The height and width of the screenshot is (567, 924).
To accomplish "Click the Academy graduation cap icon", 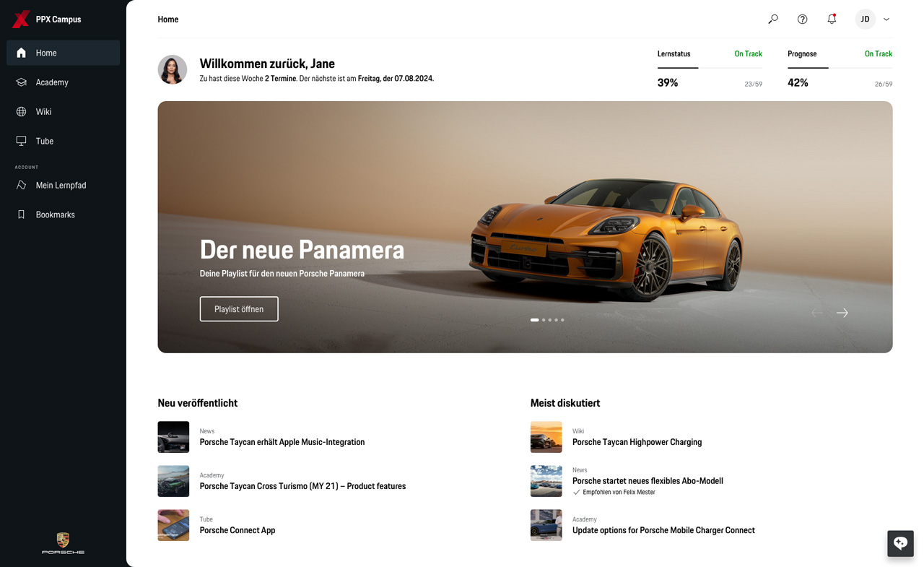I will (x=21, y=82).
